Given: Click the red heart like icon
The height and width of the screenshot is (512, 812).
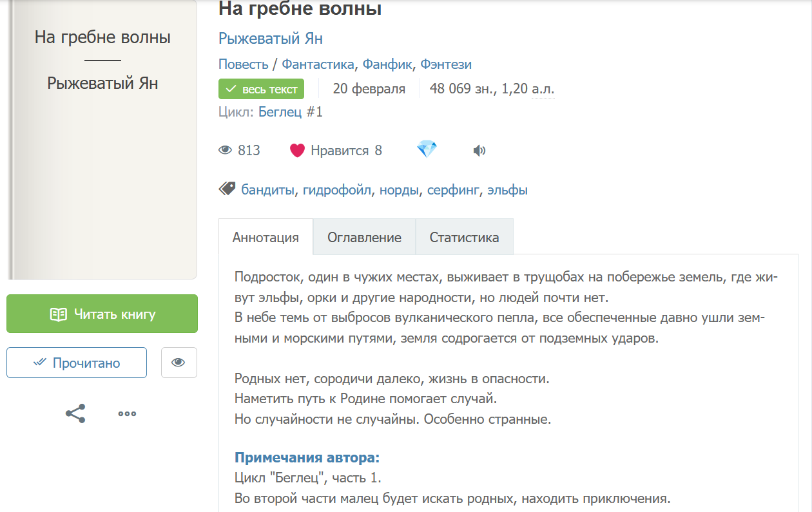Looking at the screenshot, I should click(297, 151).
